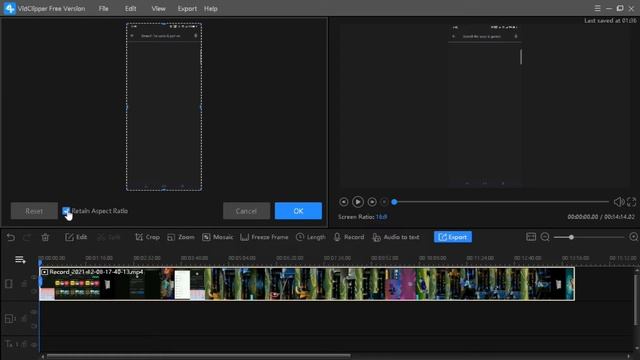This screenshot has height=360, width=640.
Task: Click the timeline horizontal scrollbar
Action: click(x=198, y=356)
